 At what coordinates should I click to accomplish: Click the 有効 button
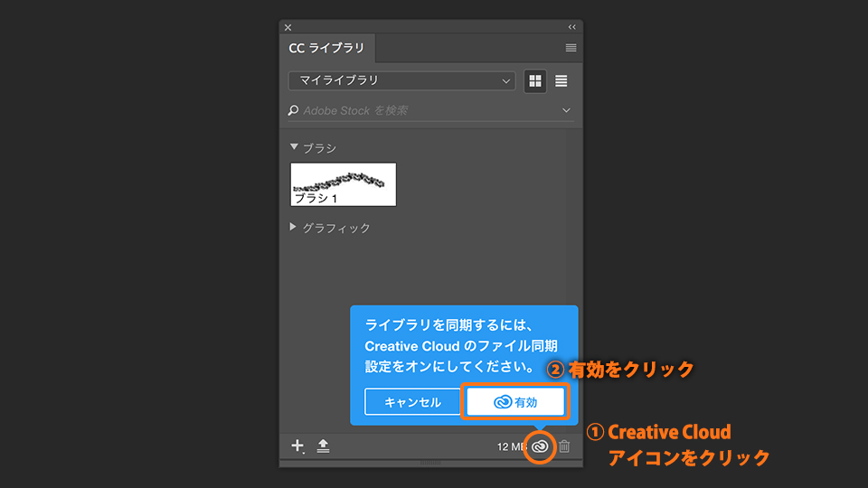(515, 402)
